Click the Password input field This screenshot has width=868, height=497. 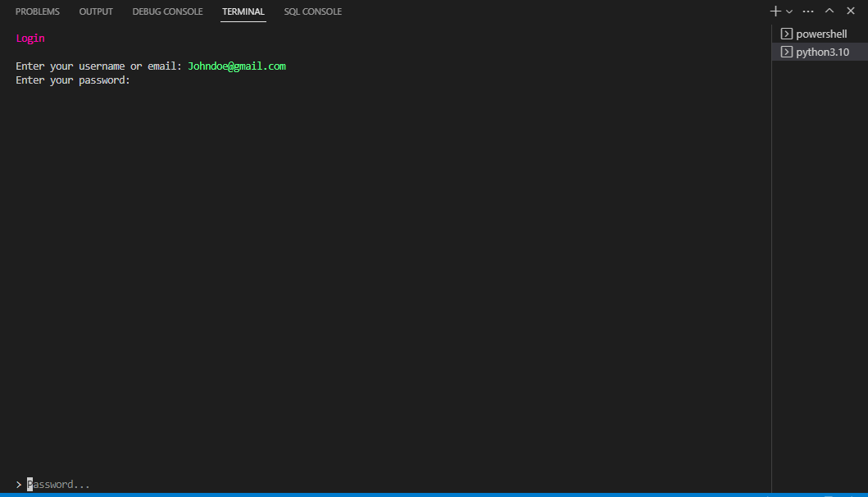tap(57, 484)
